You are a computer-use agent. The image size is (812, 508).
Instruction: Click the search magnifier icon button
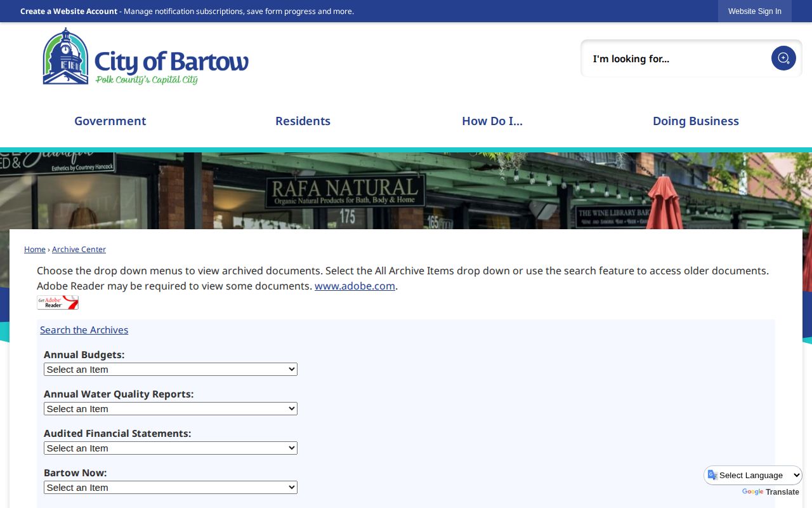[783, 58]
